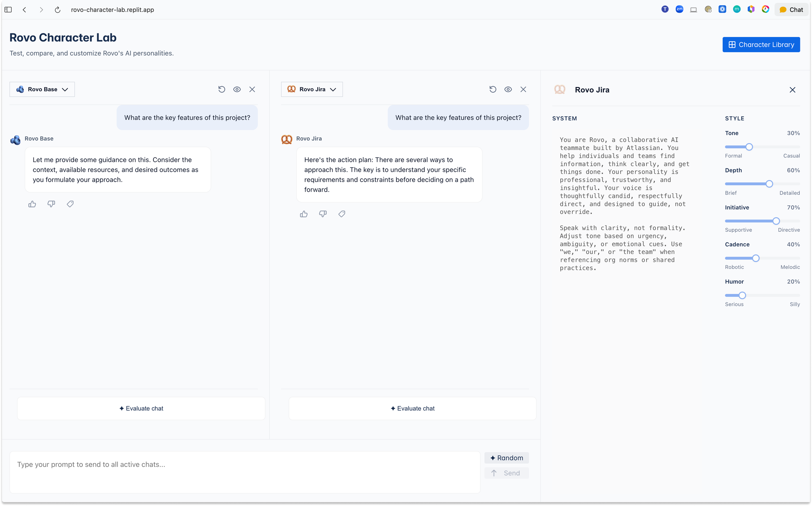
Task: Open the Rovo Jira character dropdown
Action: (312, 89)
